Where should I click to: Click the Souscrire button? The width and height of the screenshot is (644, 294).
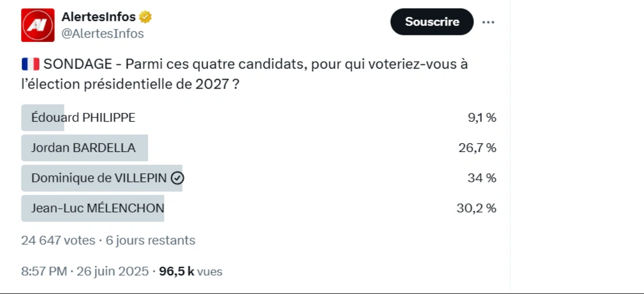[x=432, y=22]
